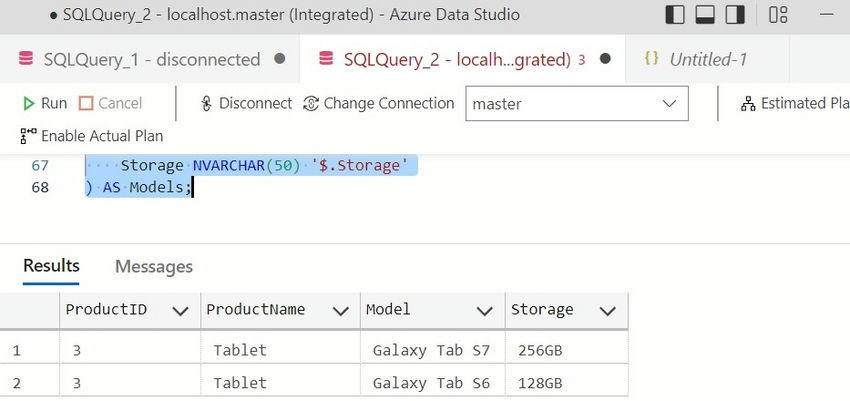Switch to the Messages tab

tap(154, 266)
